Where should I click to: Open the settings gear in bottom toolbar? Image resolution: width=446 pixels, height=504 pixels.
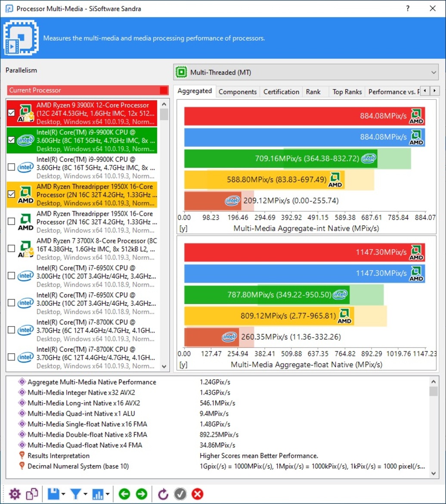coord(15,494)
